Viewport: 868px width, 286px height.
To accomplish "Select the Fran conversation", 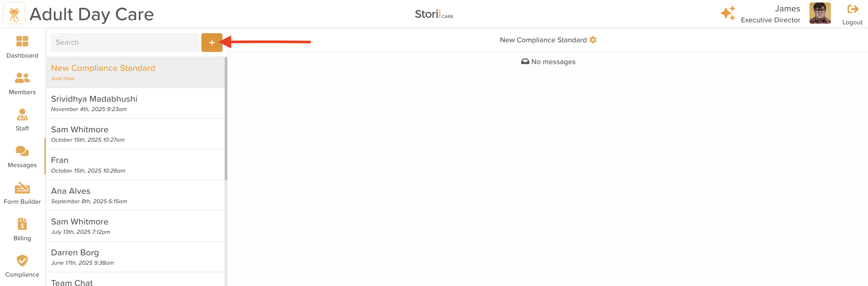I will [135, 165].
